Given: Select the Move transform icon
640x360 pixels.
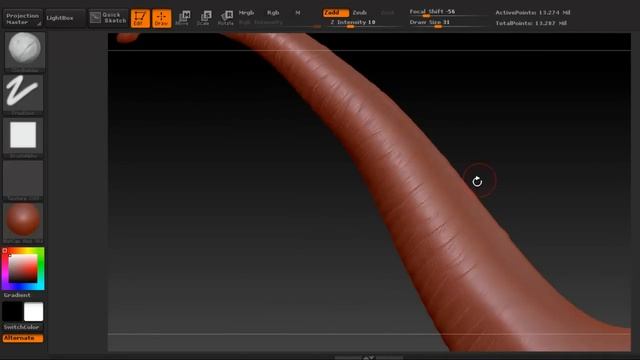Looking at the screenshot, I should click(183, 18).
